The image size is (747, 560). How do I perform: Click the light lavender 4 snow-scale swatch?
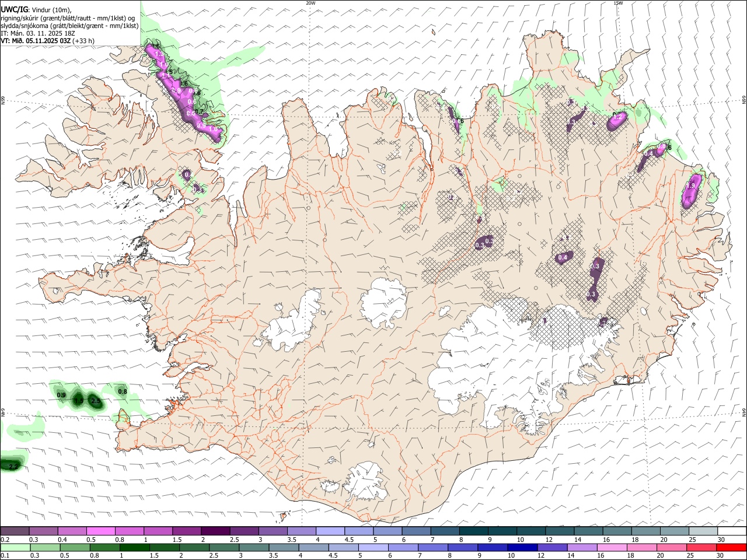coord(330,531)
